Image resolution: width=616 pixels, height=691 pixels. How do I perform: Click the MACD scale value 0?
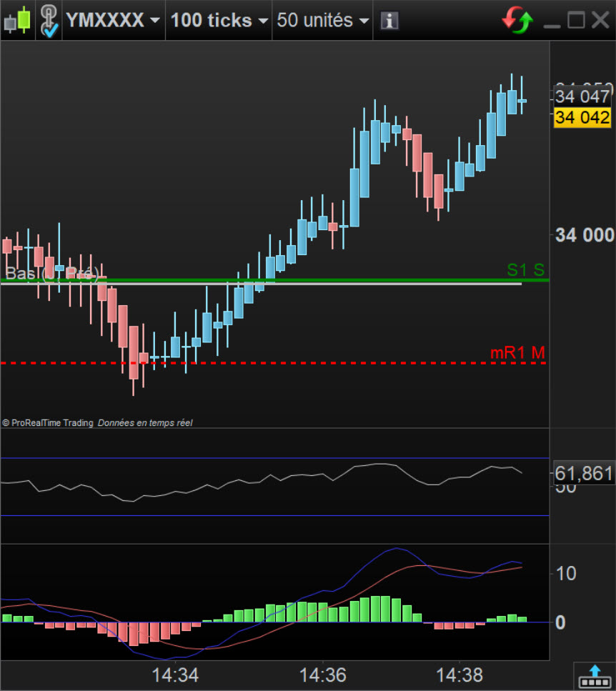point(560,622)
